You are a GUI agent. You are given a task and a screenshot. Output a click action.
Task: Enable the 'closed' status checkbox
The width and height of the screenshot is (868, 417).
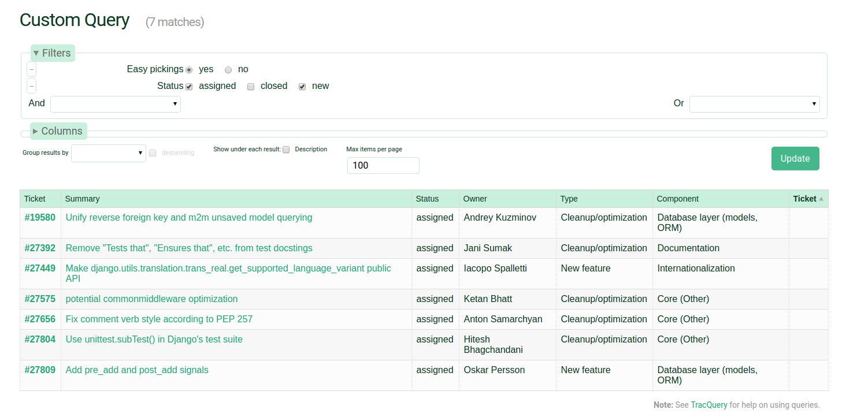click(251, 87)
